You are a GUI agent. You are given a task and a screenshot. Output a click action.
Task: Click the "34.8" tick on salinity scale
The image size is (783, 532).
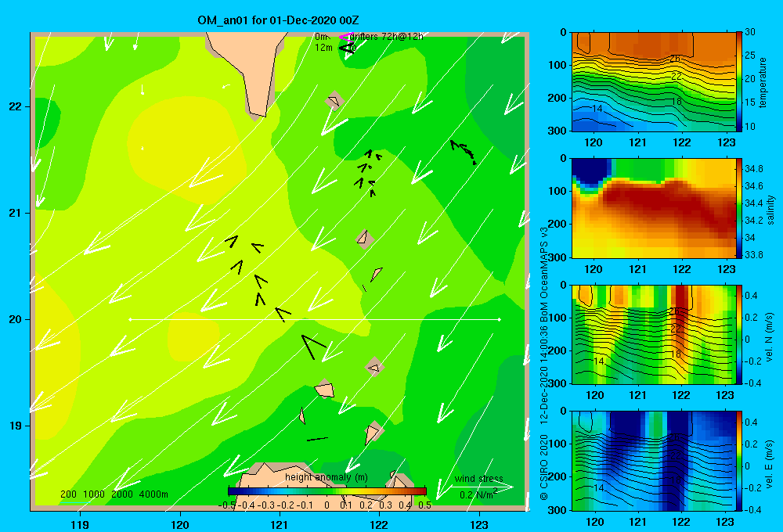pos(753,169)
